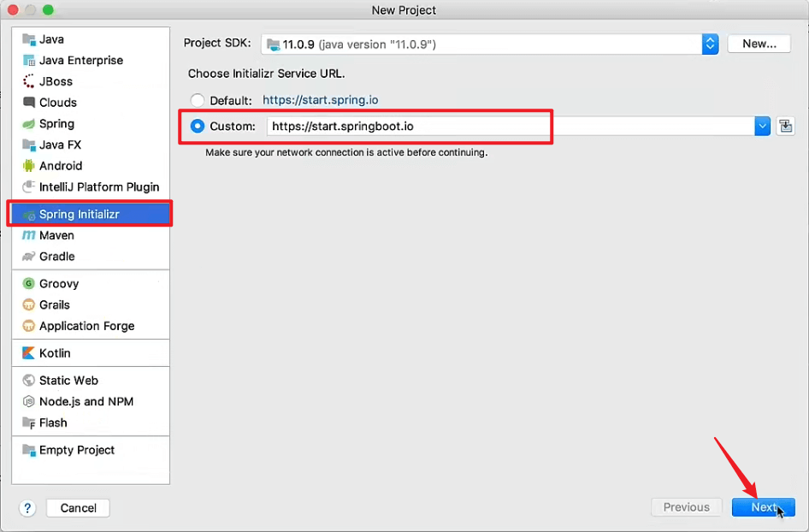Click the Custom URL input field

tap(511, 126)
